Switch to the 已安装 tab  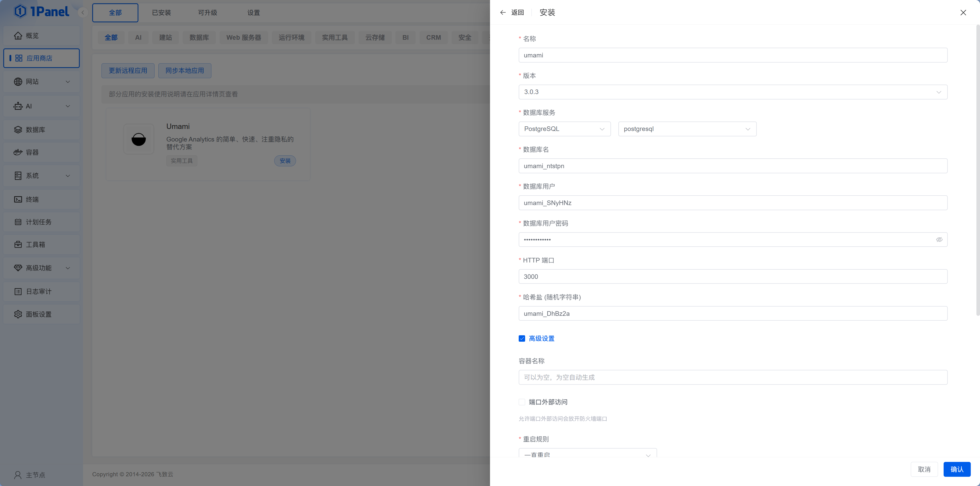161,13
